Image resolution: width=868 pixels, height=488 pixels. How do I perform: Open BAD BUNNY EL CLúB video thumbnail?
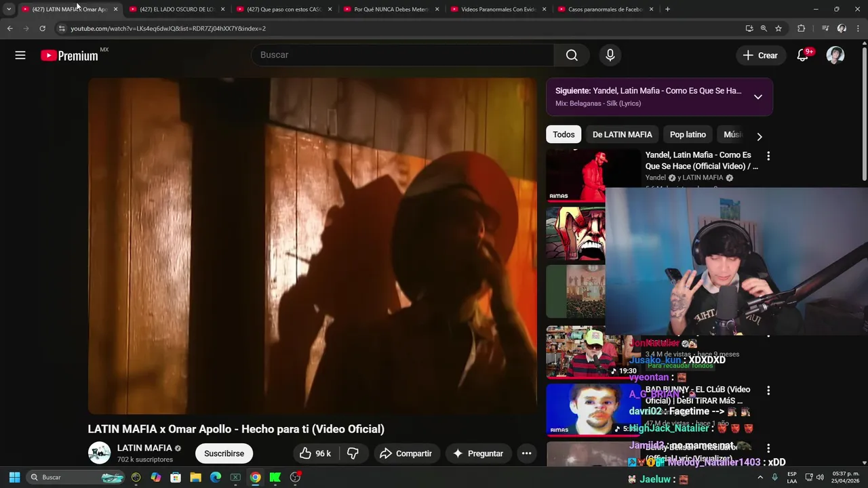(x=593, y=409)
